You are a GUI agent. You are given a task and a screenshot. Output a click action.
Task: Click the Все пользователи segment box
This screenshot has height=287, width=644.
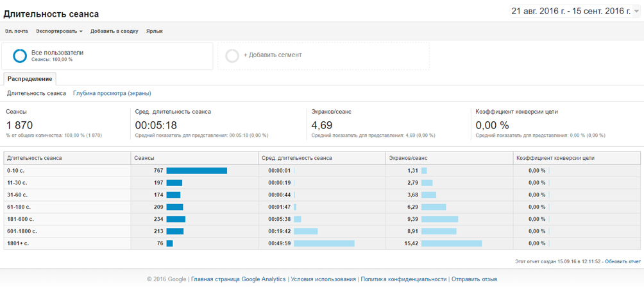coord(107,55)
